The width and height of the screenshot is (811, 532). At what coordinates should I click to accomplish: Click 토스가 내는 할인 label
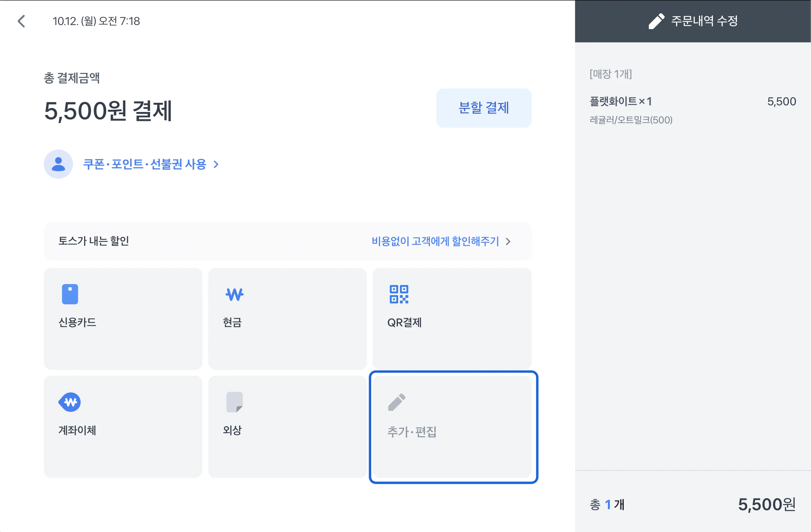click(x=94, y=241)
